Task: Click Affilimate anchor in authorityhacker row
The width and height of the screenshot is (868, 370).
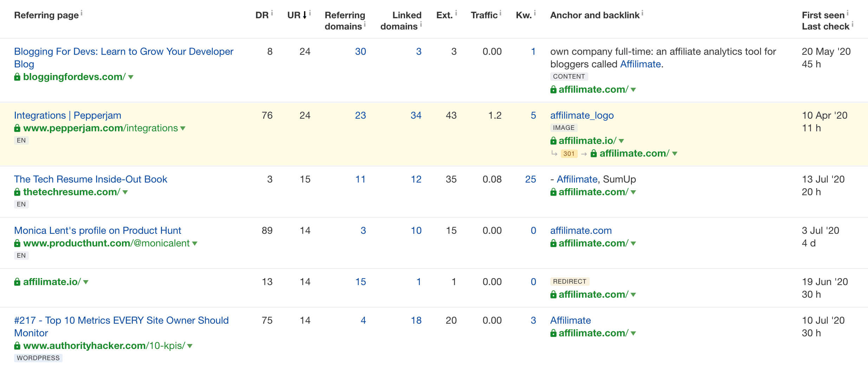Action: [571, 320]
